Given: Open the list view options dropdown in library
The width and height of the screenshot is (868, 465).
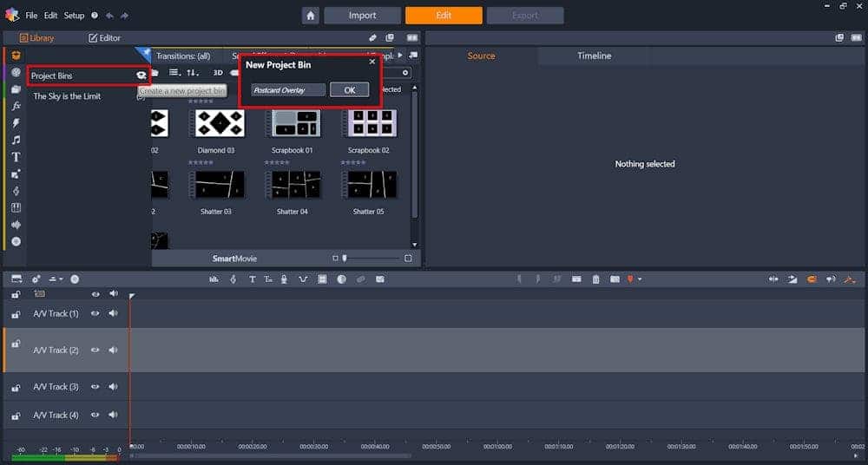Looking at the screenshot, I should click(x=174, y=73).
